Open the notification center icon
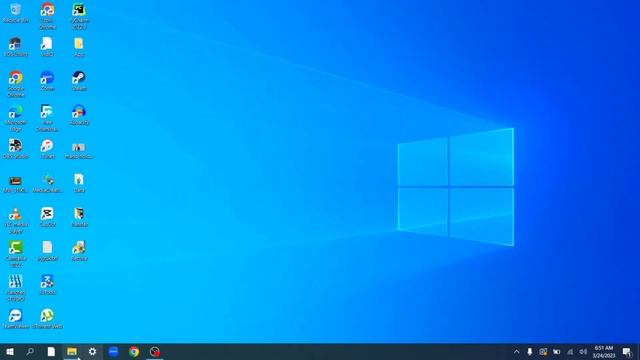 [x=627, y=352]
